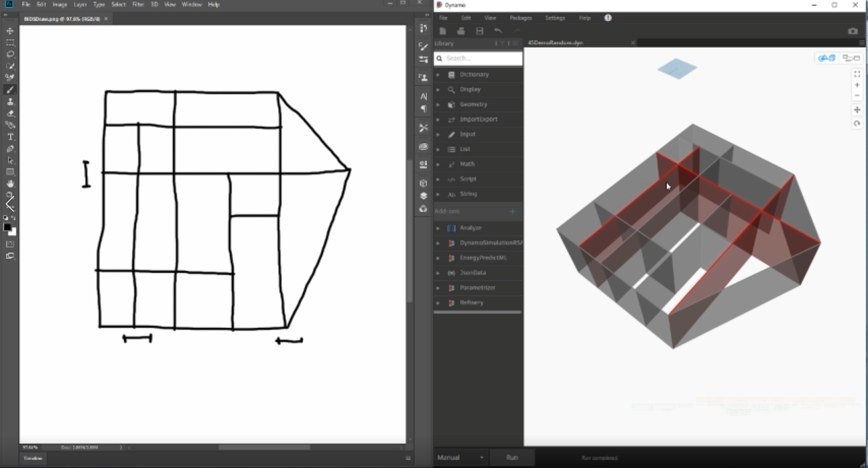Change Photoshop screen mode

pos(10,256)
